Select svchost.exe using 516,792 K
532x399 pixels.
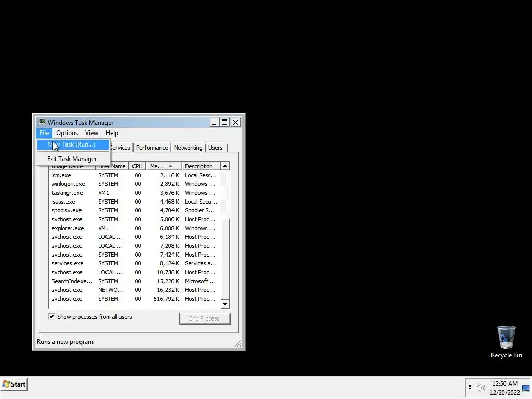pos(135,299)
